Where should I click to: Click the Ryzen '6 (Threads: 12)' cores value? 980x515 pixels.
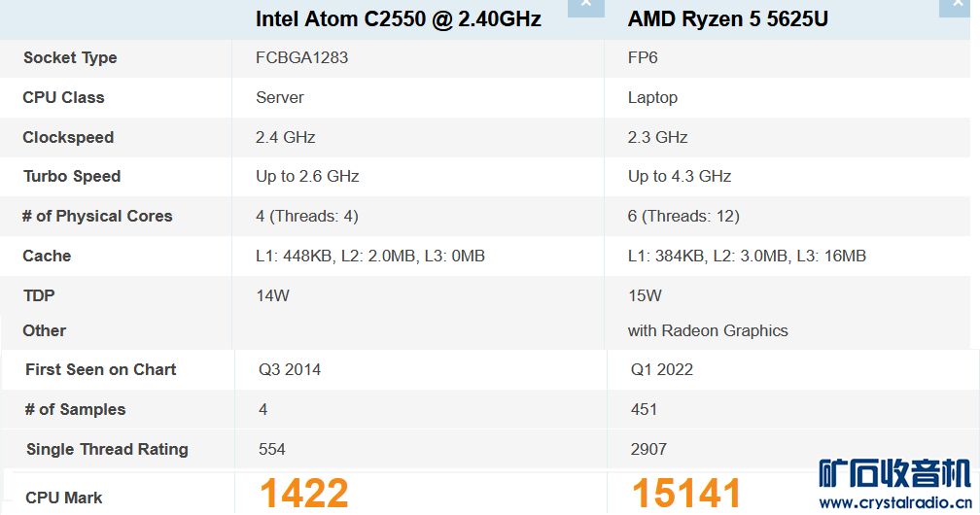tap(683, 216)
